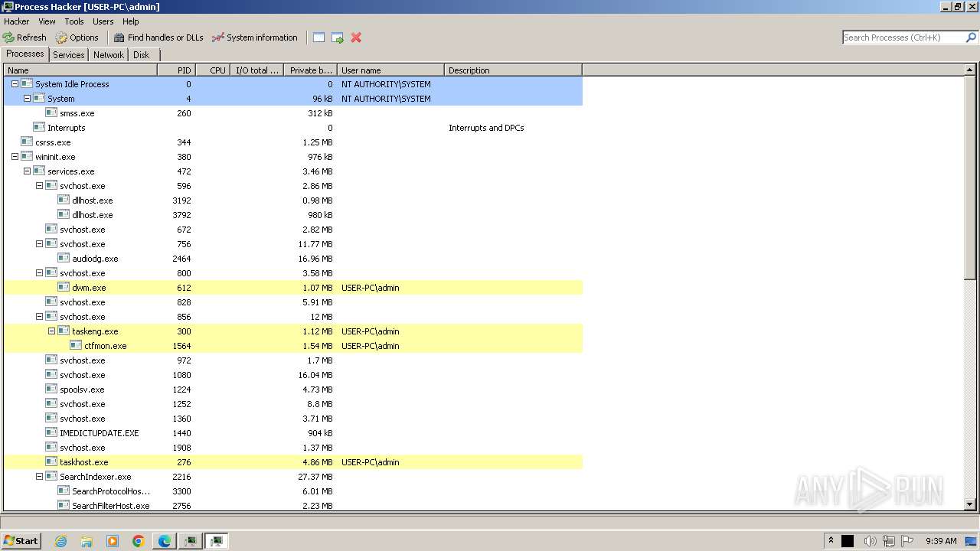Click the search magnifier icon
This screenshot has width=980, height=551.
click(x=972, y=37)
